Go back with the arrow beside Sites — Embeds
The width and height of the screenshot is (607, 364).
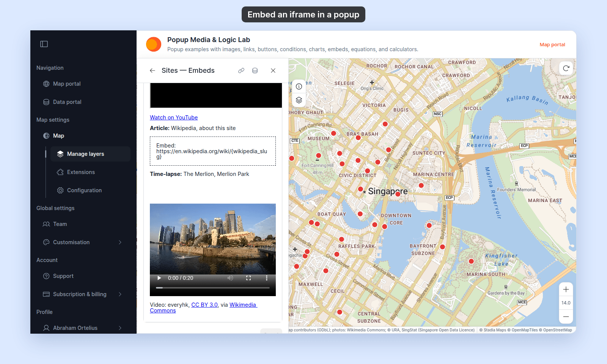(153, 71)
